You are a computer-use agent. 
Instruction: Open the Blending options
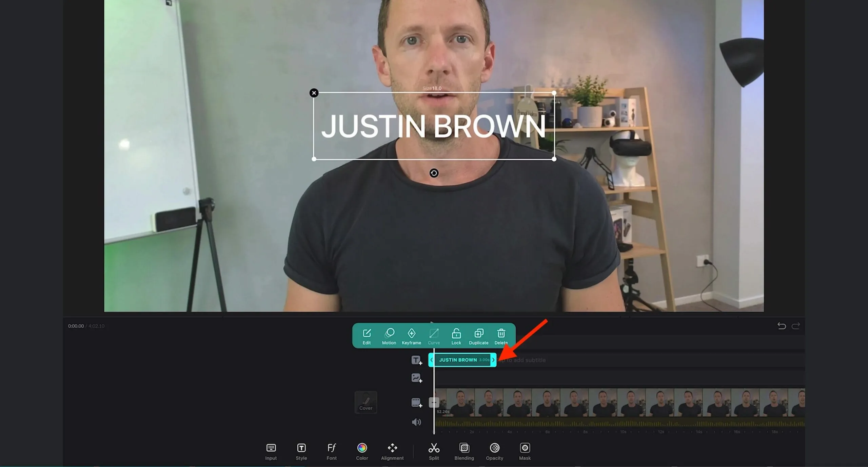(x=464, y=451)
